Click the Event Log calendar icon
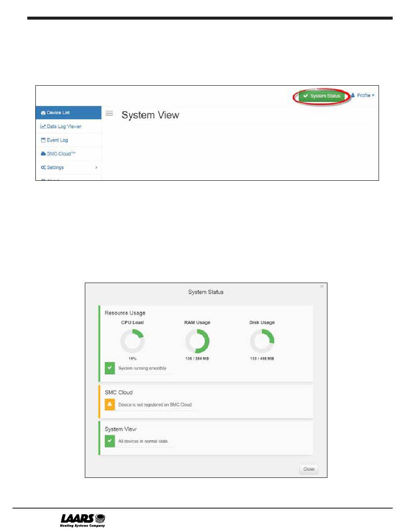The image size is (405, 532). (x=43, y=140)
